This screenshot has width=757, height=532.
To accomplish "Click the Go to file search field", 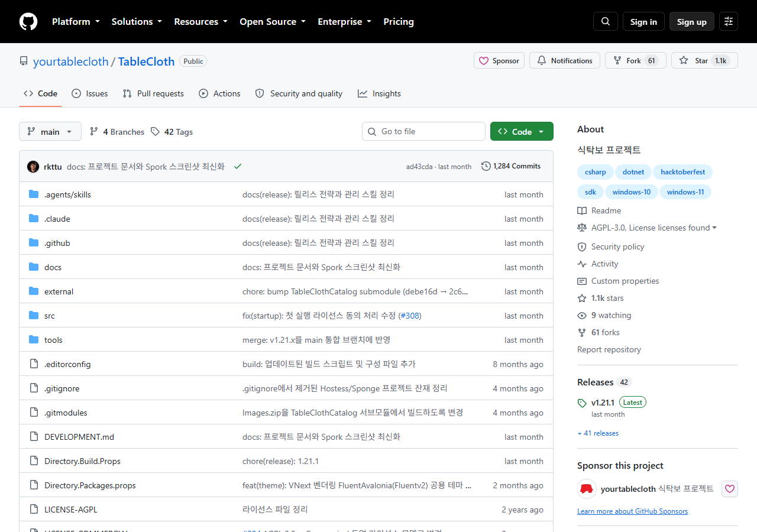I will tap(423, 131).
